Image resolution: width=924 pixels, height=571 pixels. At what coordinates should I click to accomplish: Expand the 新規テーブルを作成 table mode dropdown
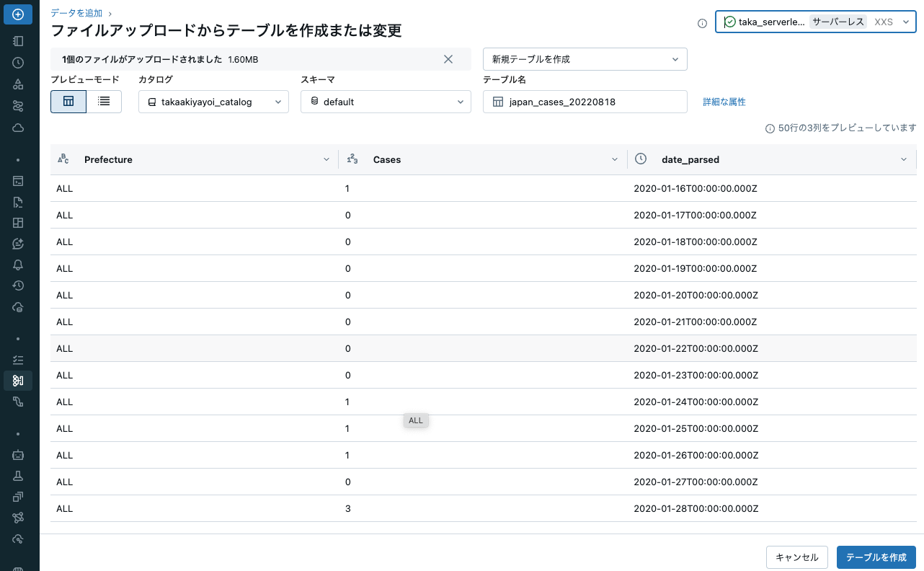click(x=585, y=58)
